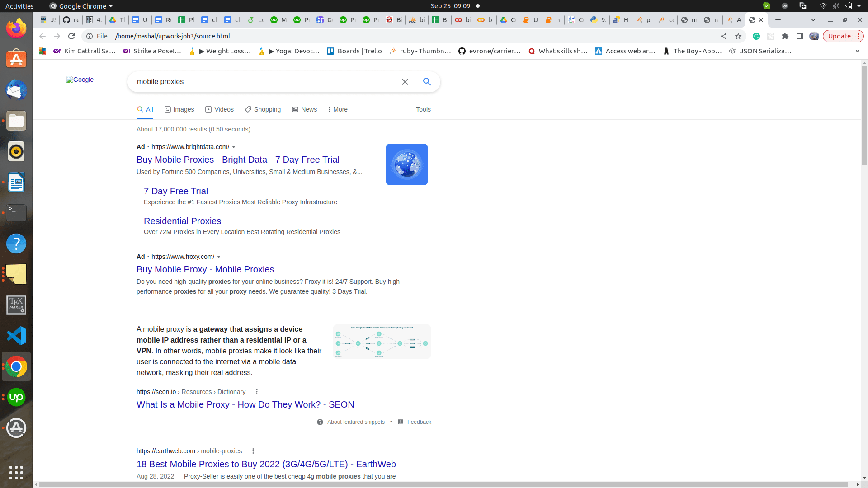
Task: Bookmark this page with the star icon
Action: [738, 36]
